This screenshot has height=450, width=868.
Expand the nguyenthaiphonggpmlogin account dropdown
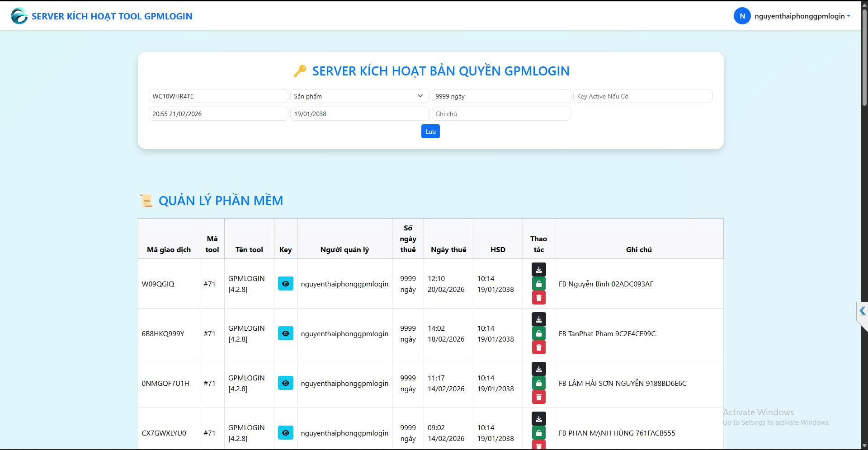802,16
